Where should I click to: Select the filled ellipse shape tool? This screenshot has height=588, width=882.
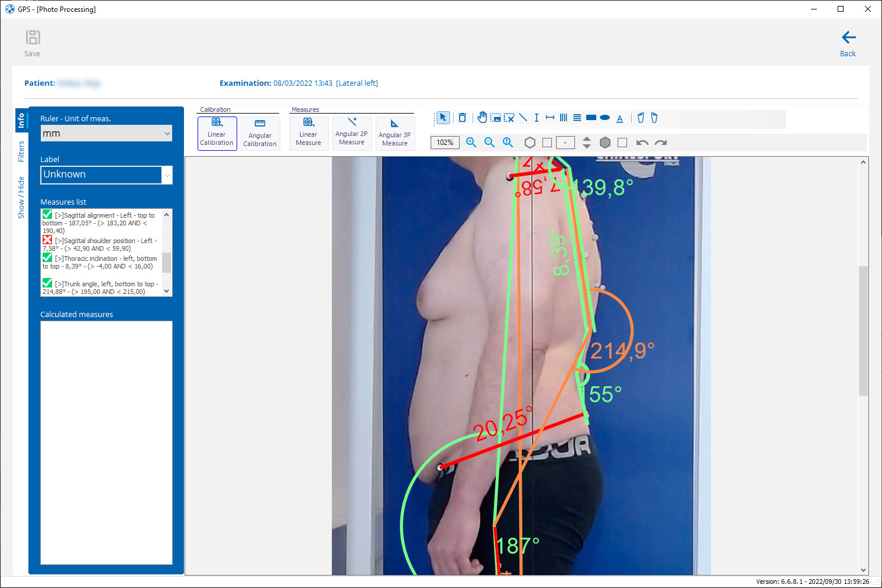click(x=605, y=118)
